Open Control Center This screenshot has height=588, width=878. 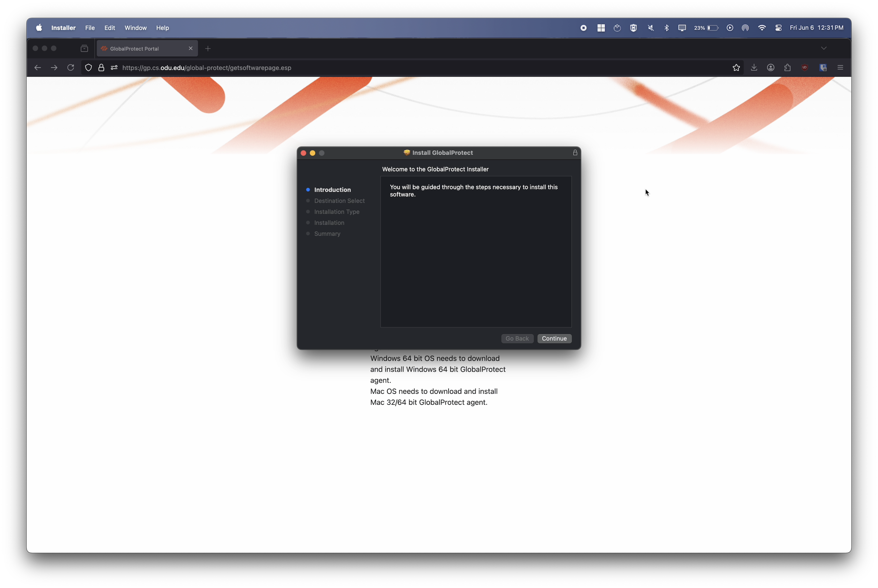tap(778, 28)
